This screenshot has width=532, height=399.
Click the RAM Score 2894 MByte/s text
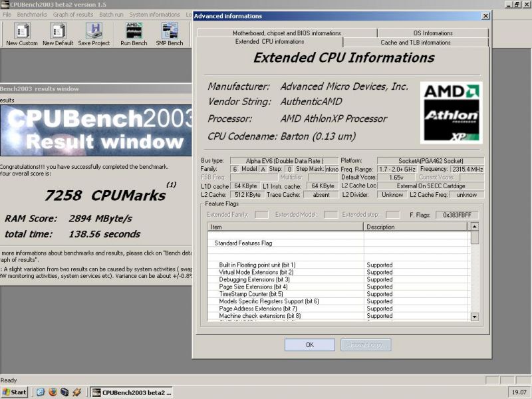tap(68, 218)
